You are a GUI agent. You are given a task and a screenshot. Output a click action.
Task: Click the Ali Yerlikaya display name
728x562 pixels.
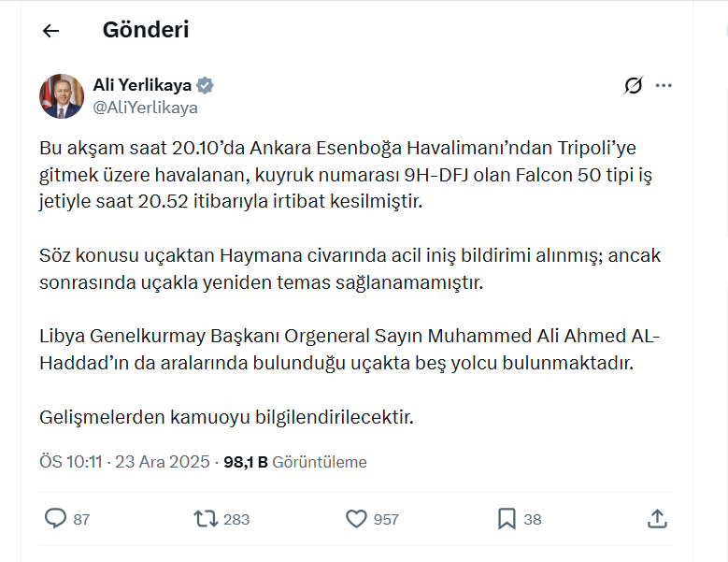click(x=142, y=85)
